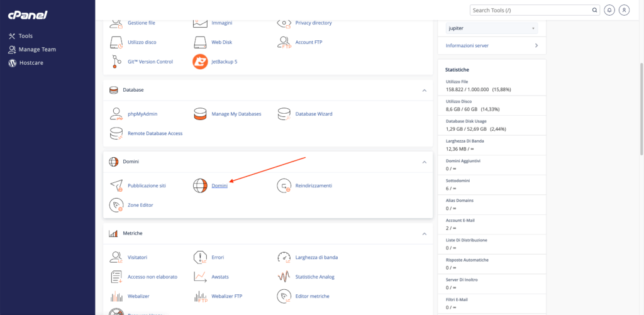Open the JetBackup 5 icon

(x=200, y=62)
